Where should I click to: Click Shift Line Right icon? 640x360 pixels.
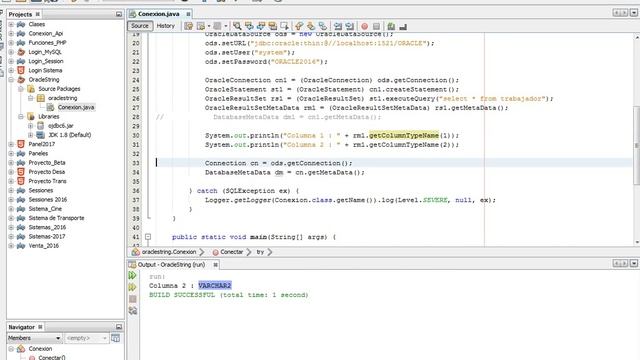click(349, 26)
